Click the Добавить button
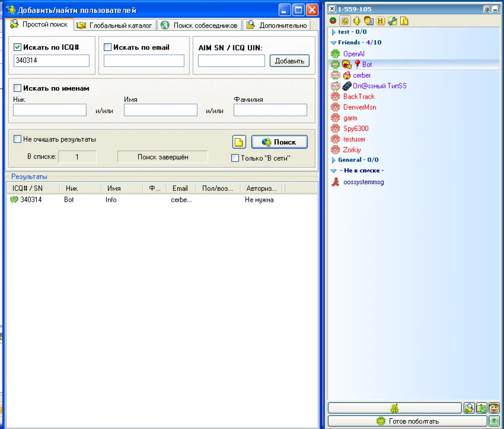504x429 pixels. coord(290,61)
